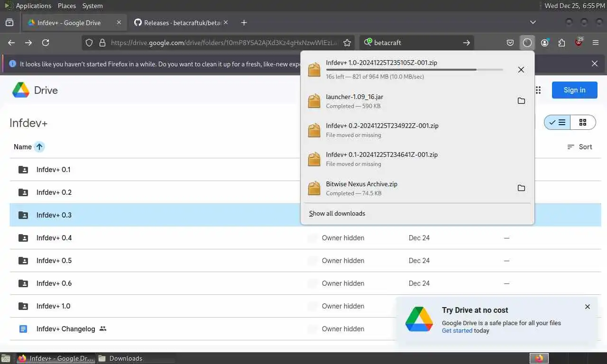Click the Name column header

(23, 147)
